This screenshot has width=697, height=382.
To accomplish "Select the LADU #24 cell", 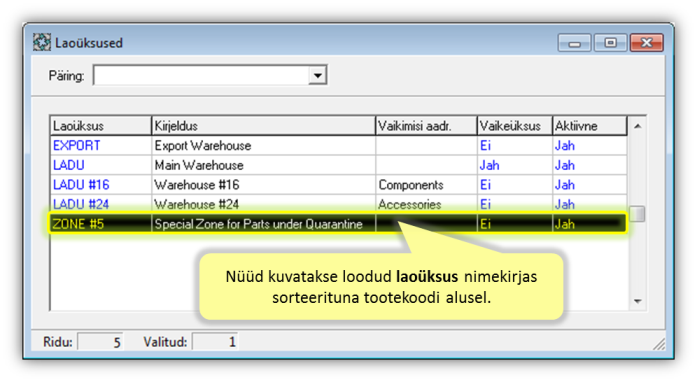I will click(x=101, y=204).
